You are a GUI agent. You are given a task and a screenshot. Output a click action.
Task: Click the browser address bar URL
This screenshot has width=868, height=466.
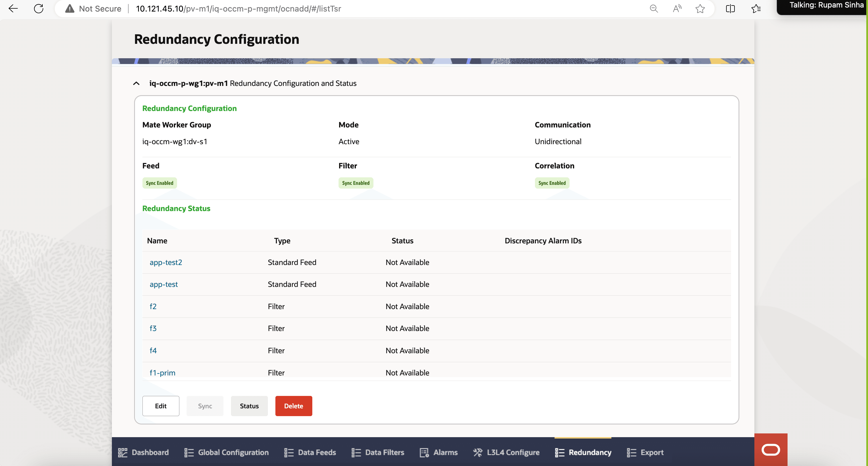pyautogui.click(x=238, y=8)
